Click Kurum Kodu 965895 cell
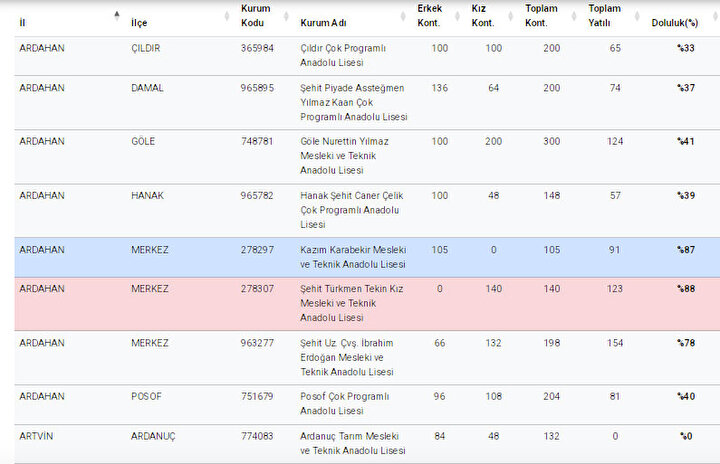The height and width of the screenshot is (464, 720). click(x=257, y=88)
